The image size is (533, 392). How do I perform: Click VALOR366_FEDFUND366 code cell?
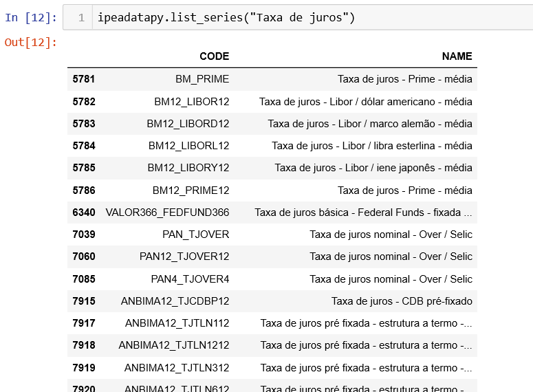[x=167, y=213]
